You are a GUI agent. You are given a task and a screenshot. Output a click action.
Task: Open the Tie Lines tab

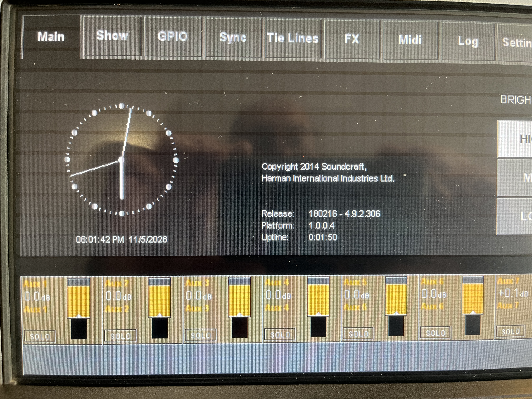click(x=293, y=38)
